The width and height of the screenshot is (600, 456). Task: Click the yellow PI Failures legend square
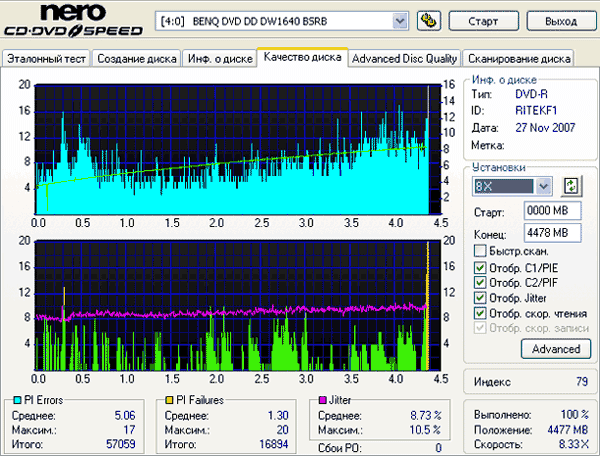[x=169, y=400]
